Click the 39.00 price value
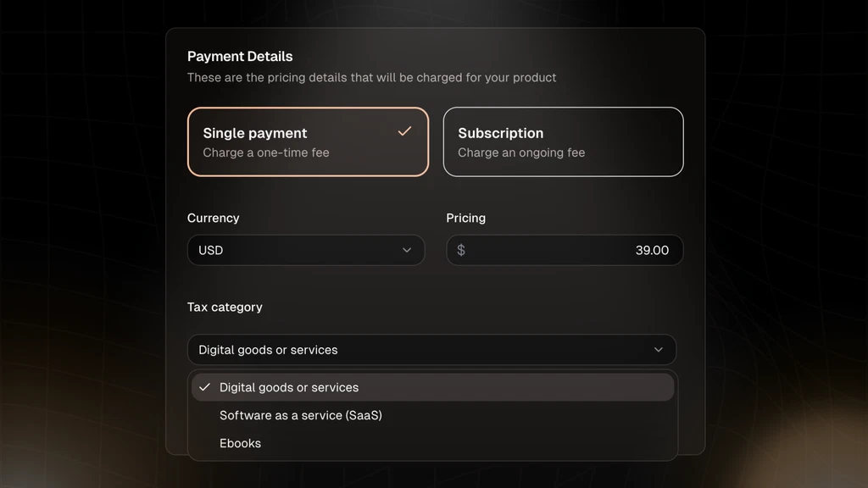 pyautogui.click(x=652, y=250)
